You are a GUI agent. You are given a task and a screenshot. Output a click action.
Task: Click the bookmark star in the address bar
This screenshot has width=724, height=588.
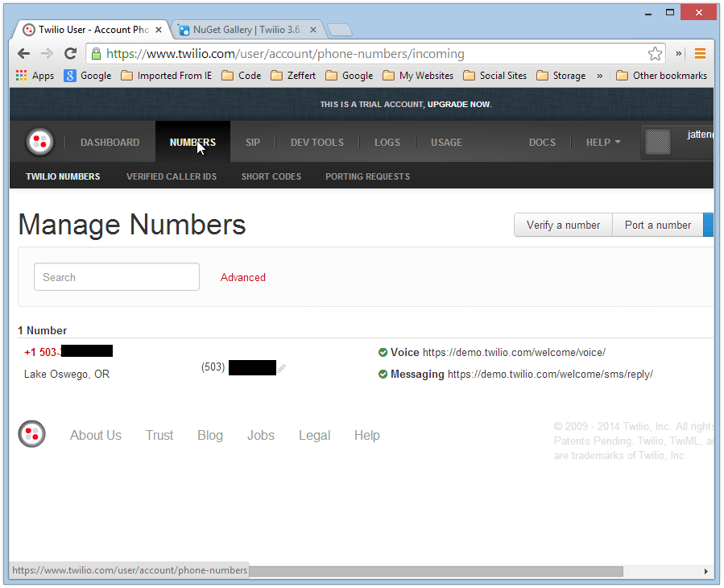[655, 54]
